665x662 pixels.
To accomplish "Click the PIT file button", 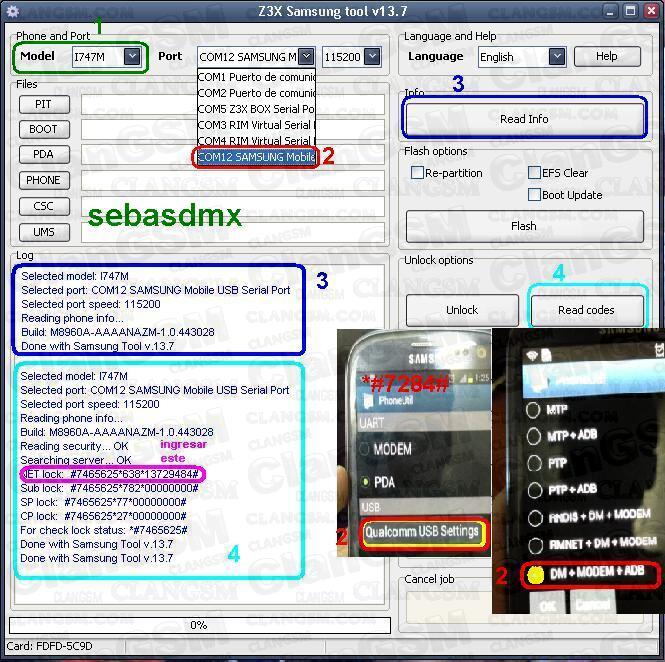I will (x=43, y=104).
